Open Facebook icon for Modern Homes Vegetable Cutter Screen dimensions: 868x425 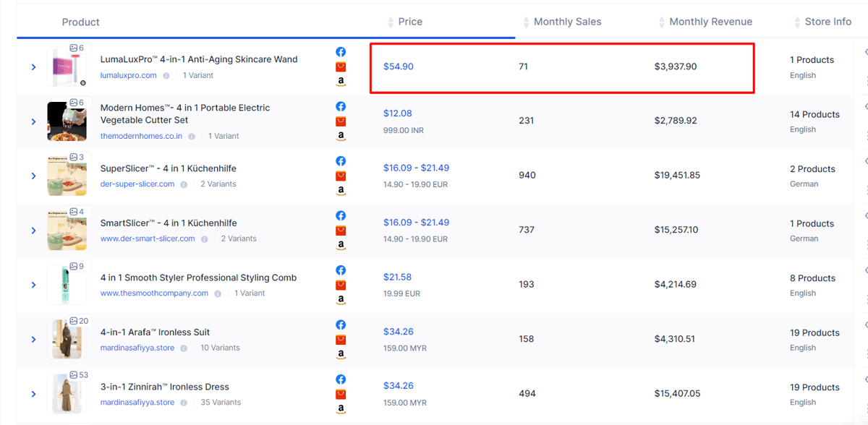click(341, 106)
